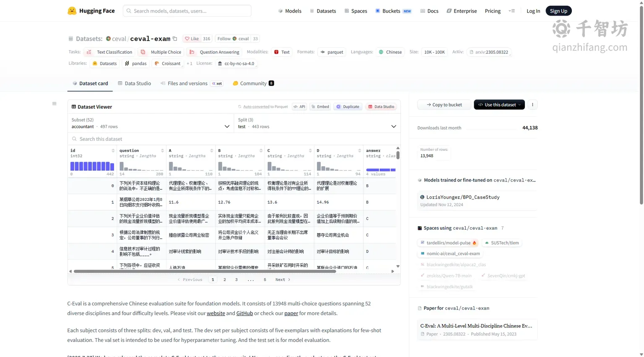
Task: Focus the Search this dataset field
Action: click(234, 139)
